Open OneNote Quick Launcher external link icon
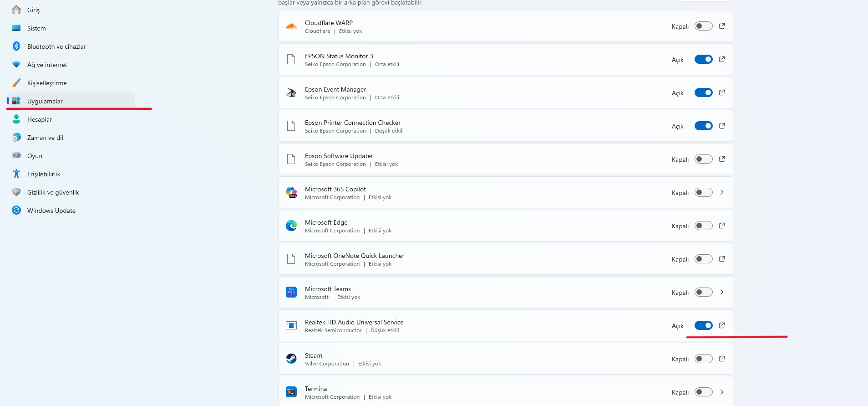868x406 pixels. (x=722, y=259)
